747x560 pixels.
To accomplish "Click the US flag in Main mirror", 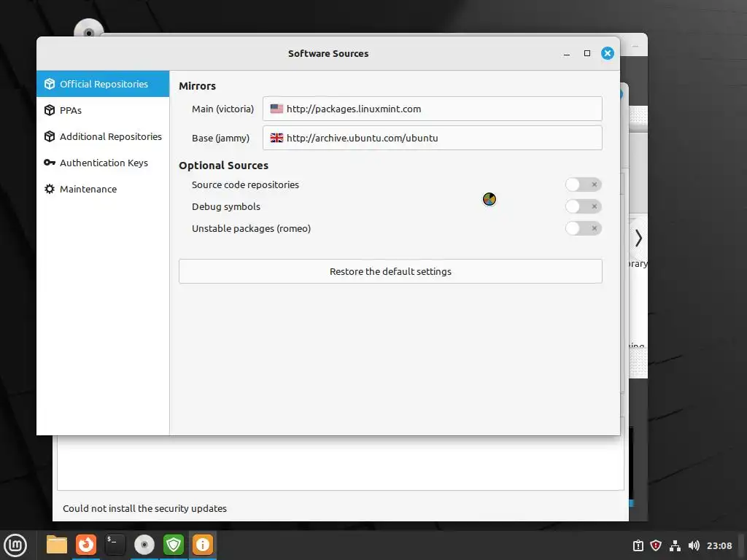I will pyautogui.click(x=276, y=109).
